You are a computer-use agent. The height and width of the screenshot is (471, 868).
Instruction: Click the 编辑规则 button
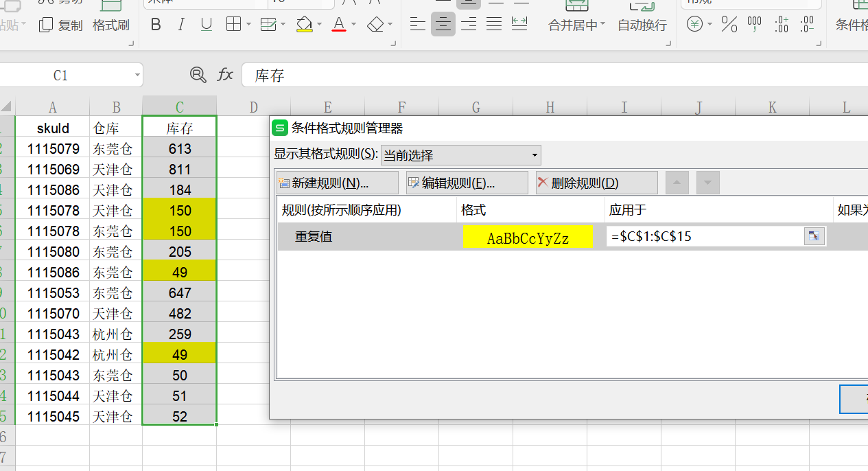click(x=467, y=183)
